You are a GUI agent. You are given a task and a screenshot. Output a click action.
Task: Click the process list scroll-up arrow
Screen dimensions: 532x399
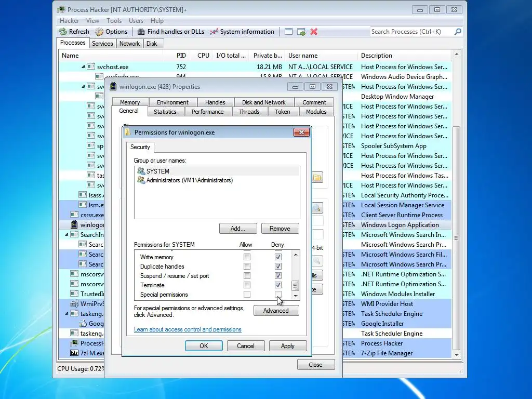click(x=457, y=54)
